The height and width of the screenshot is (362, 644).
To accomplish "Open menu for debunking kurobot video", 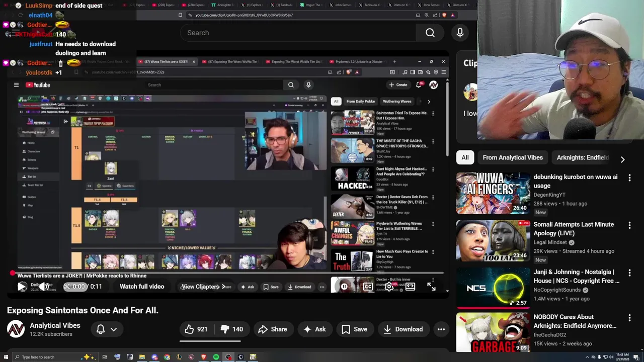I will point(629,177).
